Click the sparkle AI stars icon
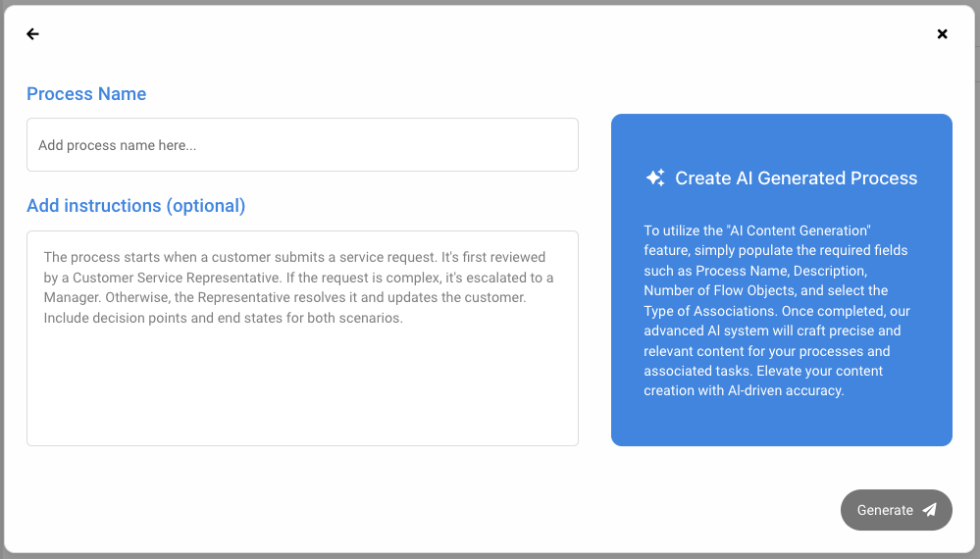The width and height of the screenshot is (980, 559). coord(655,178)
